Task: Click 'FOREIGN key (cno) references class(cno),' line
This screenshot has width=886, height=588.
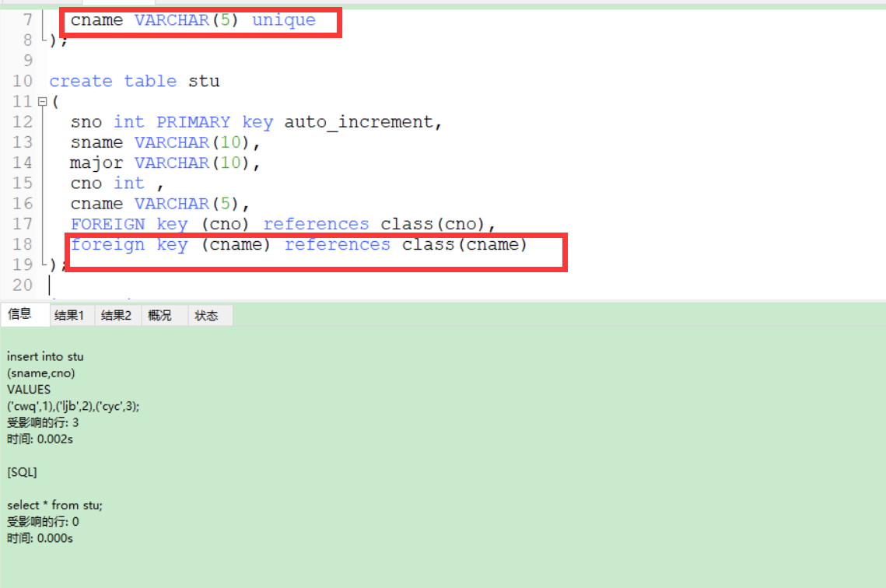Action: pos(282,224)
